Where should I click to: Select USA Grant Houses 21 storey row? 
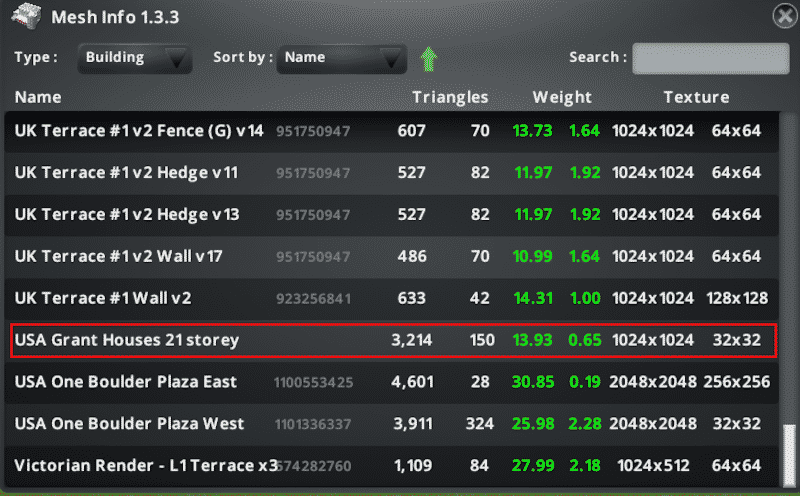pyautogui.click(x=127, y=340)
